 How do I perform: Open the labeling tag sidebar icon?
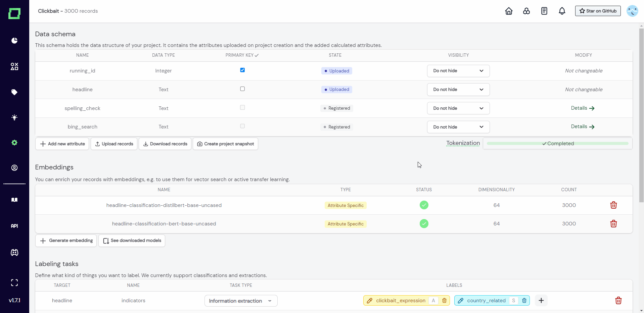click(14, 92)
